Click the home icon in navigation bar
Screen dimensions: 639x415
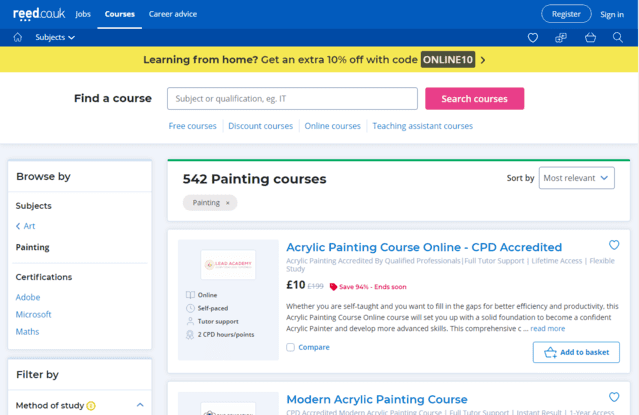coord(18,37)
